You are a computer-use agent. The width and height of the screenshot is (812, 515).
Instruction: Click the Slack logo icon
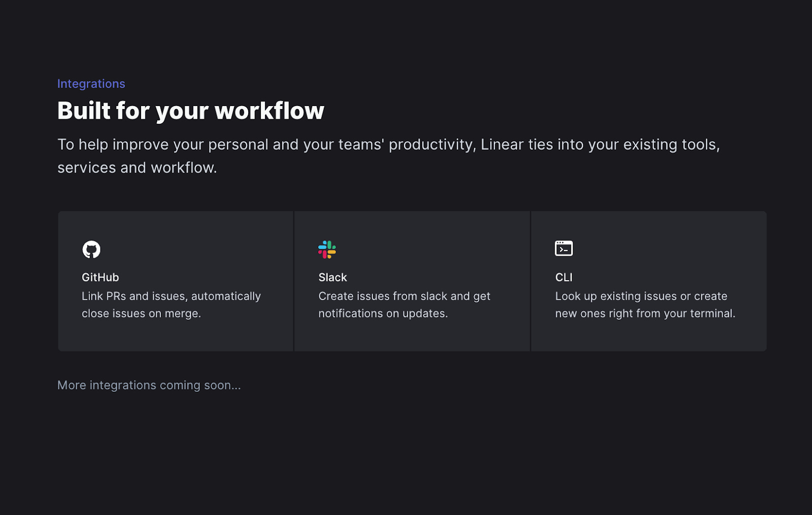tap(327, 250)
